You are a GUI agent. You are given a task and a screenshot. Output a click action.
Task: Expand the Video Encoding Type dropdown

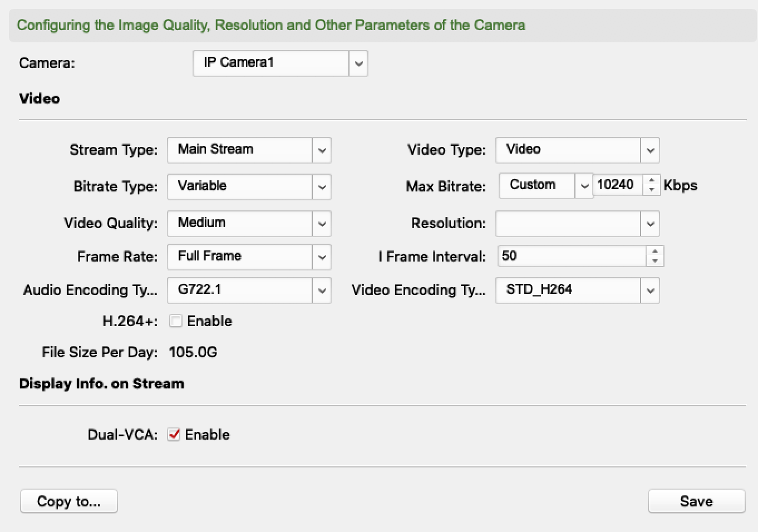(650, 290)
